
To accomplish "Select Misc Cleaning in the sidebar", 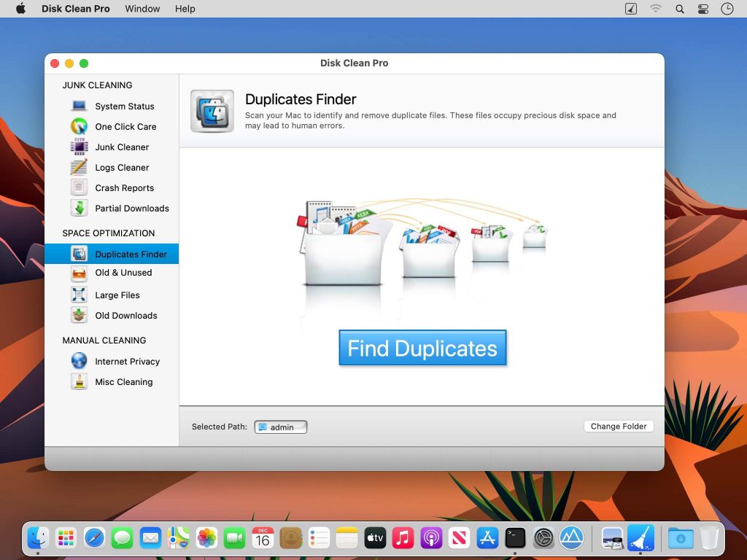I will (x=124, y=381).
